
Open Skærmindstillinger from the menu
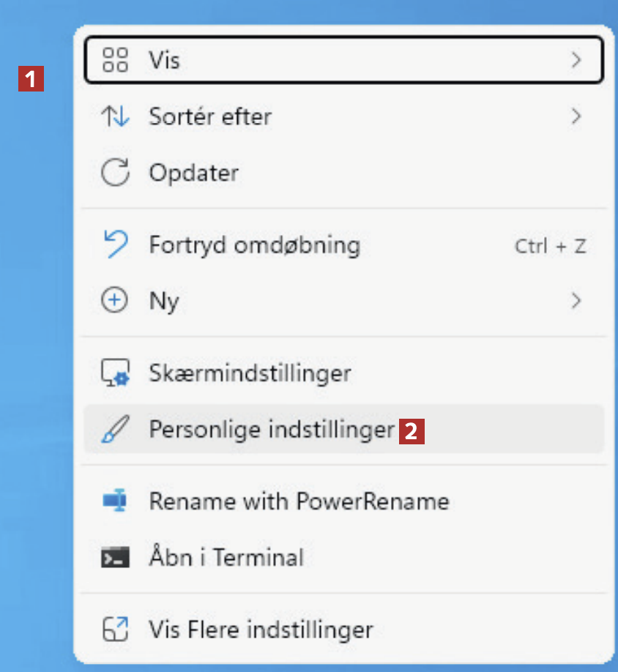tap(250, 373)
